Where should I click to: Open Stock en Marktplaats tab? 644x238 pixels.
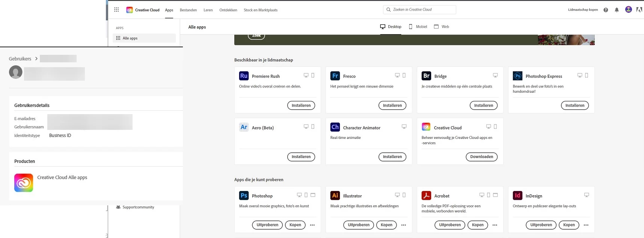tap(261, 10)
